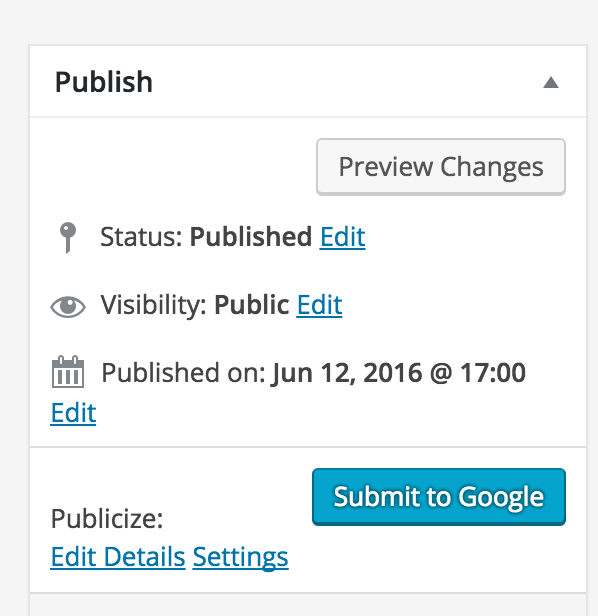Click the Published on label text

point(183,372)
